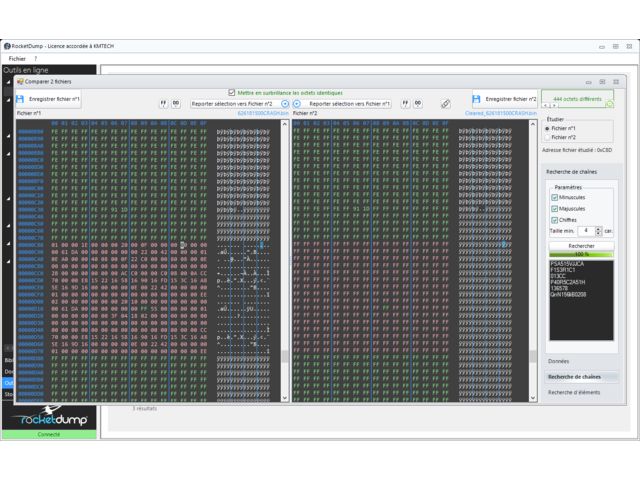This screenshot has width=640, height=480.
Task: Click fichier n°2 vertical scrollbar thumb
Action: [533, 356]
